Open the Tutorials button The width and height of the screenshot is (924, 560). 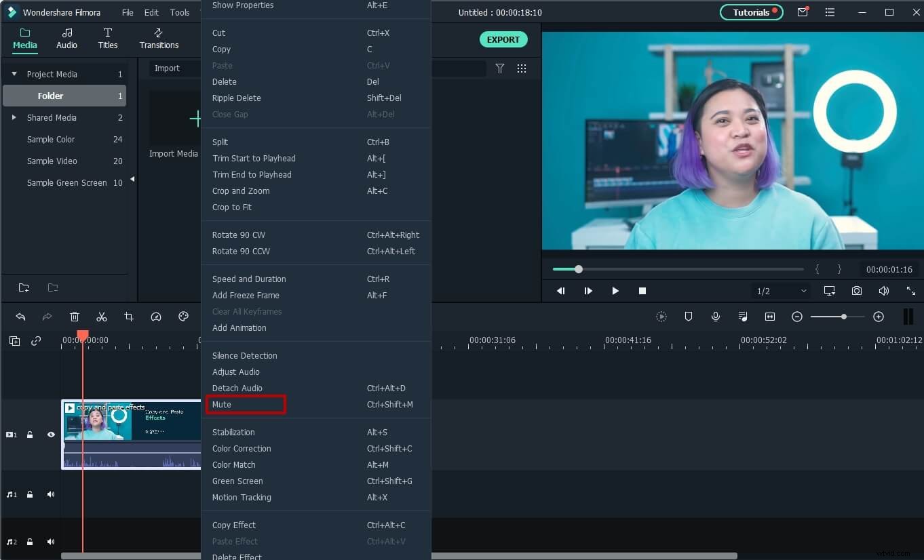tap(751, 12)
